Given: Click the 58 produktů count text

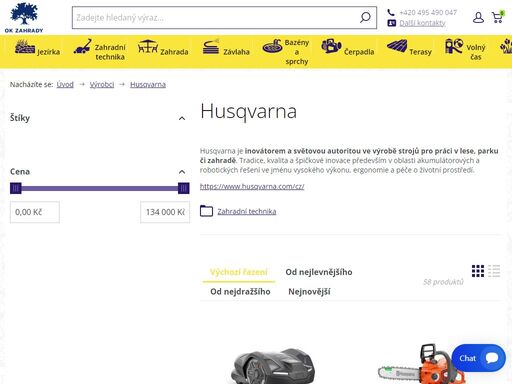Looking at the screenshot, I should pos(443,282).
